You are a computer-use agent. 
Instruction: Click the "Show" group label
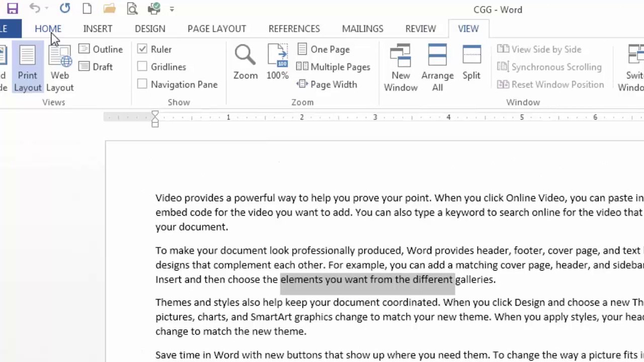tap(179, 102)
